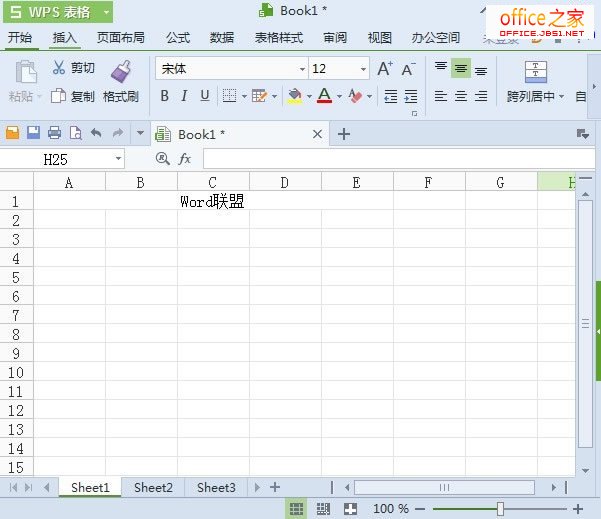
Task: Redo action arrow
Action: (118, 133)
